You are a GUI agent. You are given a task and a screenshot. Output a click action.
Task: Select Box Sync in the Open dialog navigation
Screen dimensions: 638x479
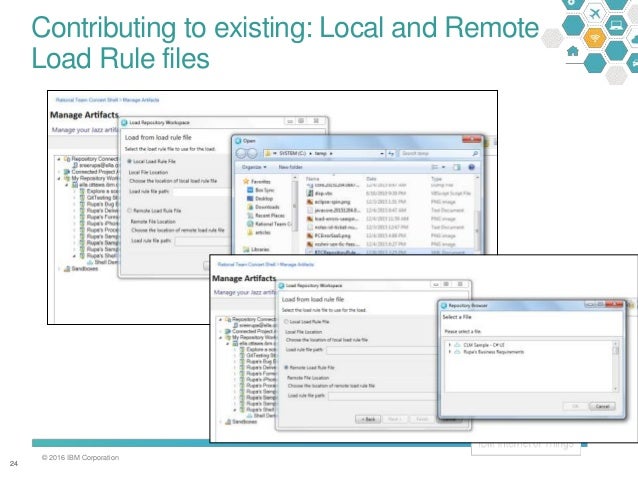(261, 190)
